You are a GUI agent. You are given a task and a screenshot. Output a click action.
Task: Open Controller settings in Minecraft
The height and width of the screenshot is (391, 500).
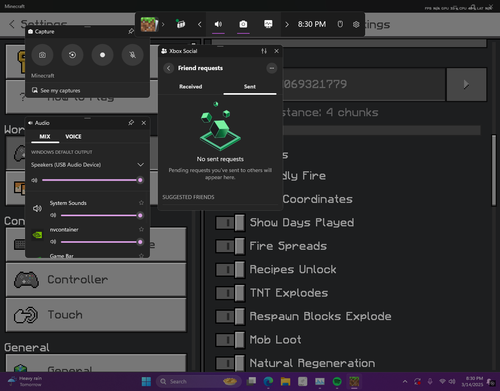[96, 279]
